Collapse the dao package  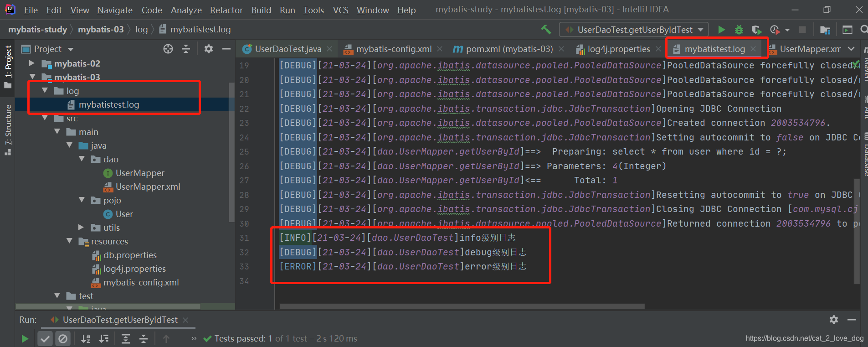(x=82, y=159)
